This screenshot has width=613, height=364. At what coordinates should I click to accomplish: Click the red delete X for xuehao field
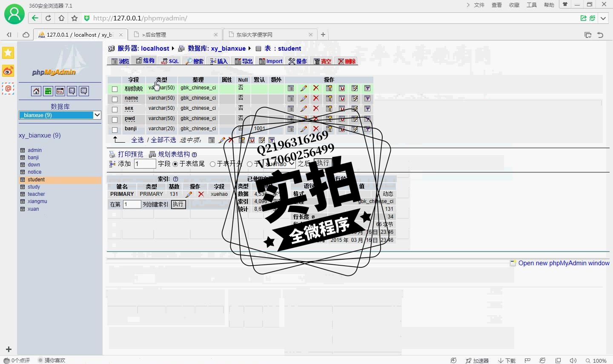click(x=316, y=88)
